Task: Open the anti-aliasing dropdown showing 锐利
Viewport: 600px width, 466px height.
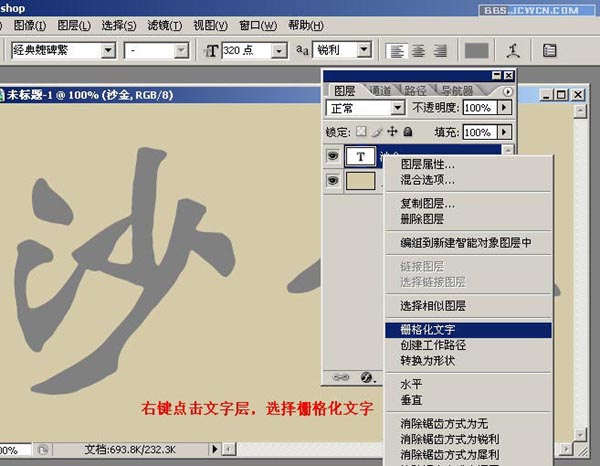Action: tap(363, 50)
